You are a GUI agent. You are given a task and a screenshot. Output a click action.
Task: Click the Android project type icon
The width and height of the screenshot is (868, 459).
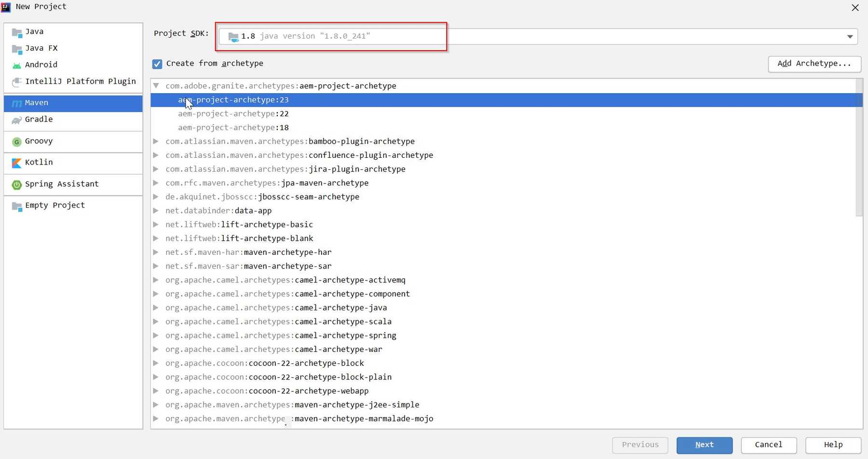[16, 65]
